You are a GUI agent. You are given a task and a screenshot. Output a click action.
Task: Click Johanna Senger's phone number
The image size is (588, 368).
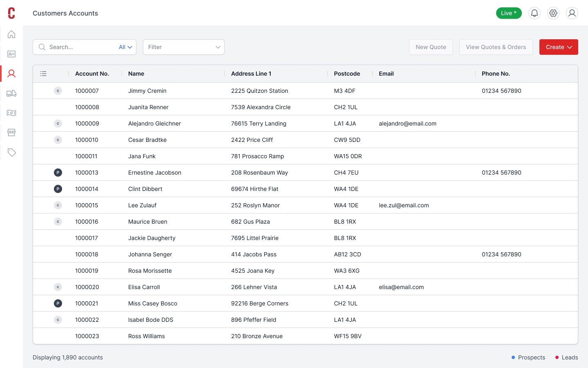[x=501, y=254]
